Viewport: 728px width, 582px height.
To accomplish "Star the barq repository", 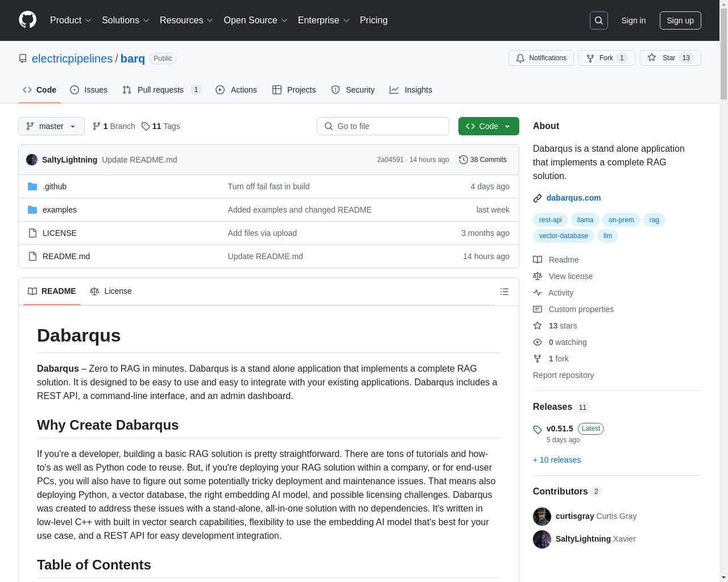I will pyautogui.click(x=670, y=58).
